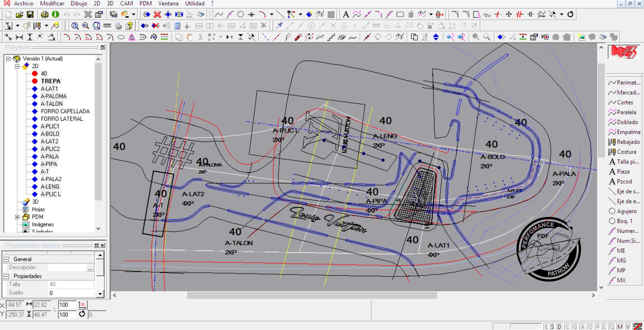
Task: Select the Cortes line type
Action: click(621, 103)
